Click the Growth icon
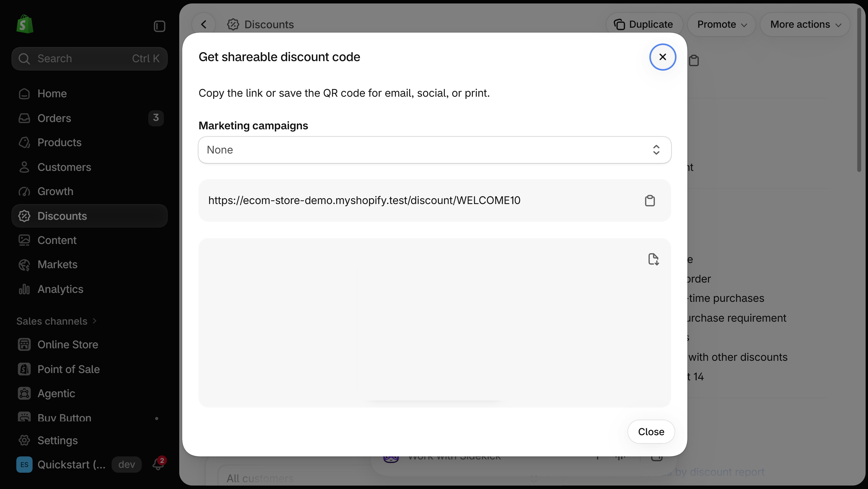Image resolution: width=868 pixels, height=489 pixels. [24, 192]
